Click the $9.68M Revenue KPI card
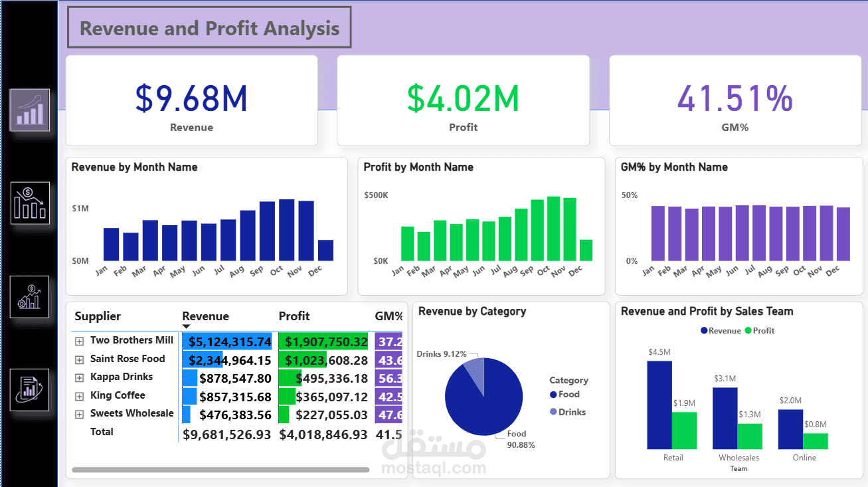The height and width of the screenshot is (487, 868). tap(191, 100)
